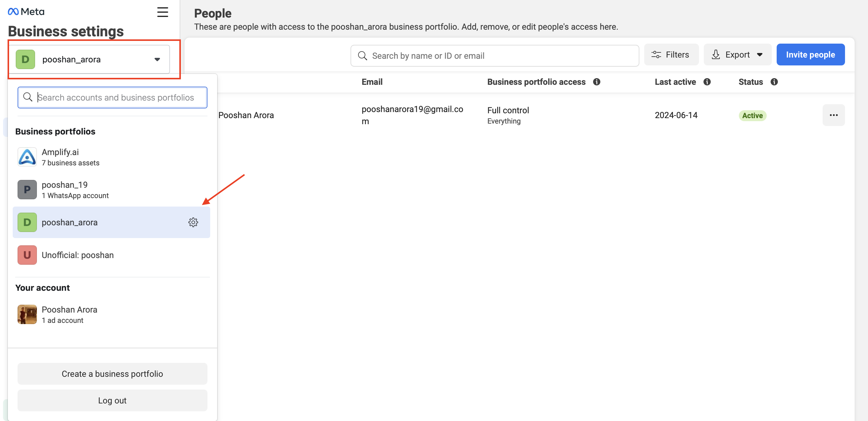Click the Meta logo
Screen dimensions: 868x421
pyautogui.click(x=26, y=12)
